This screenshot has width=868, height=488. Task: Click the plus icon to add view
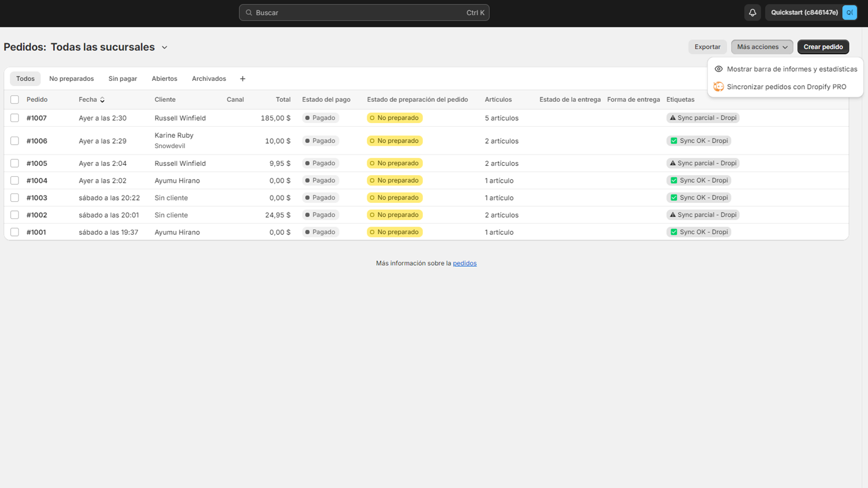tap(242, 79)
